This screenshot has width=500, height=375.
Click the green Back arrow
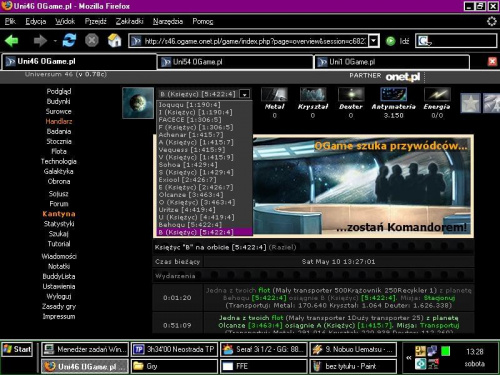(12, 41)
